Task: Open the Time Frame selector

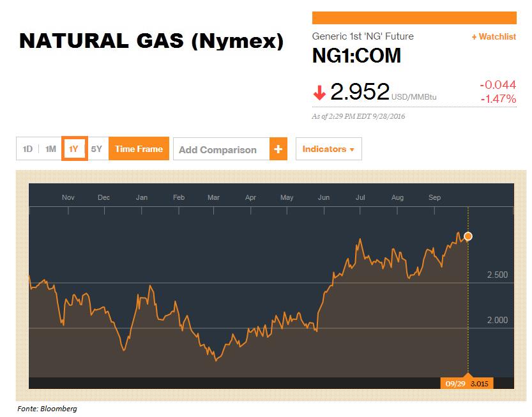Action: (x=139, y=149)
